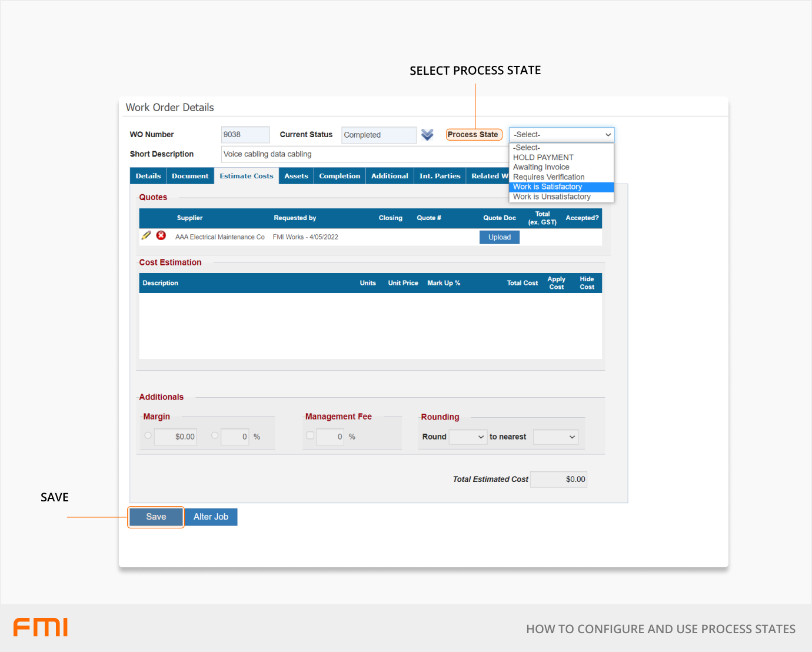Select the Margin percentage radio button

pos(215,435)
